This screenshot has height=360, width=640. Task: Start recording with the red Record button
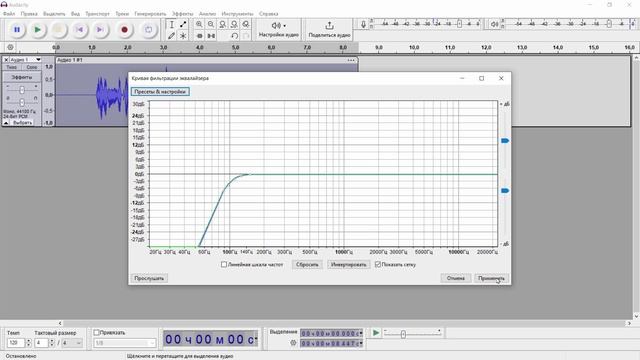click(124, 29)
